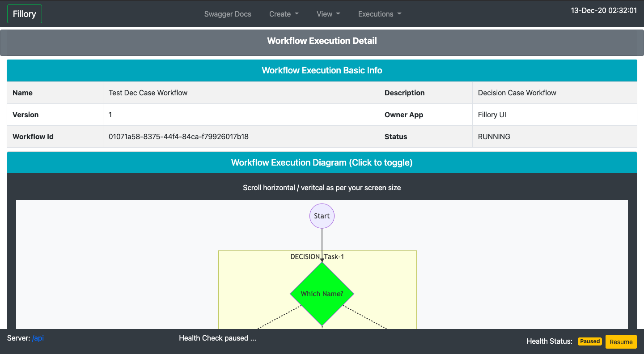Viewport: 644px width, 354px height.
Task: Select the green 'Which Name?' decision diamond
Action: tap(322, 294)
